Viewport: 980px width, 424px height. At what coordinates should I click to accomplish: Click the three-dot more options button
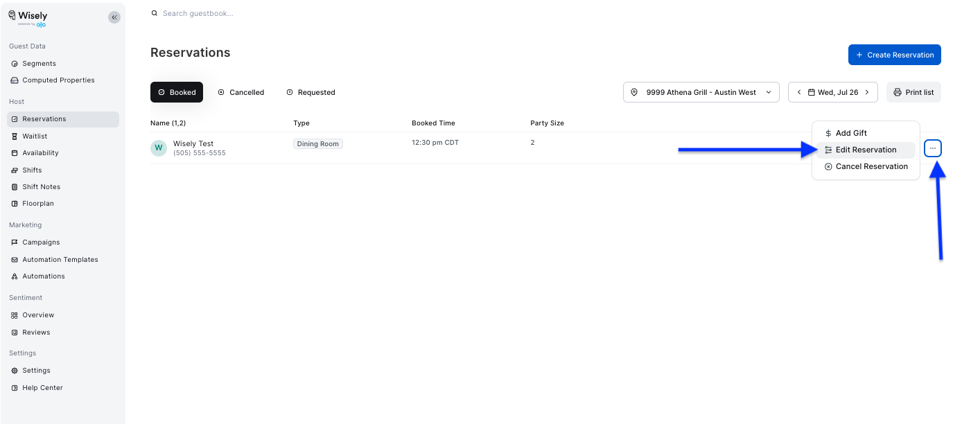932,148
